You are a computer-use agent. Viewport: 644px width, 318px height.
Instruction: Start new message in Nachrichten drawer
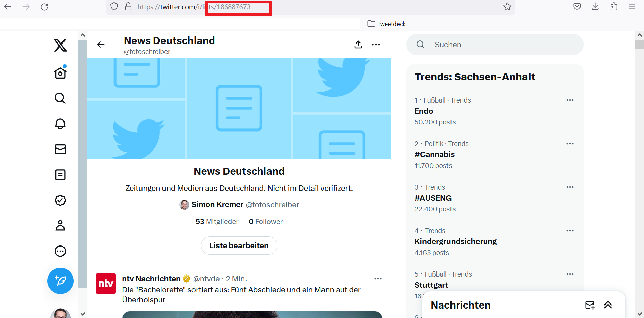tap(590, 305)
